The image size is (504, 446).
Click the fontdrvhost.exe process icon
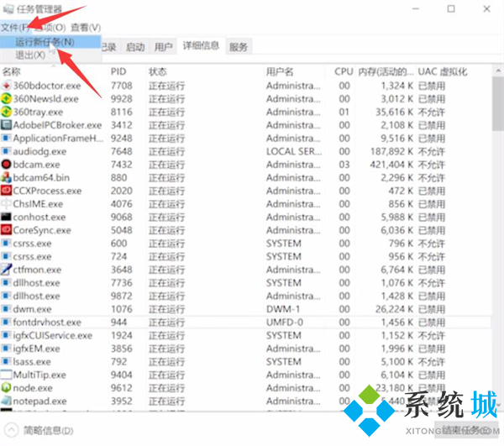[6, 323]
